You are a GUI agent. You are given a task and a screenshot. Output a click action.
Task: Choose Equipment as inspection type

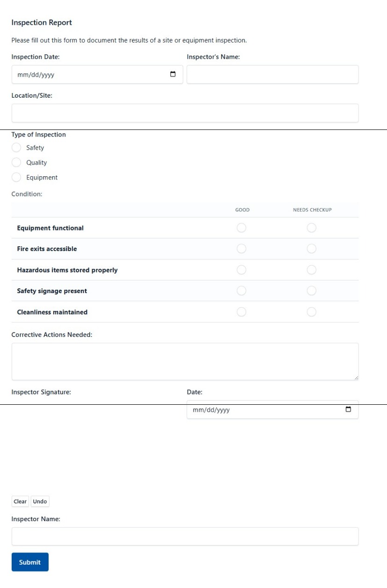point(16,178)
